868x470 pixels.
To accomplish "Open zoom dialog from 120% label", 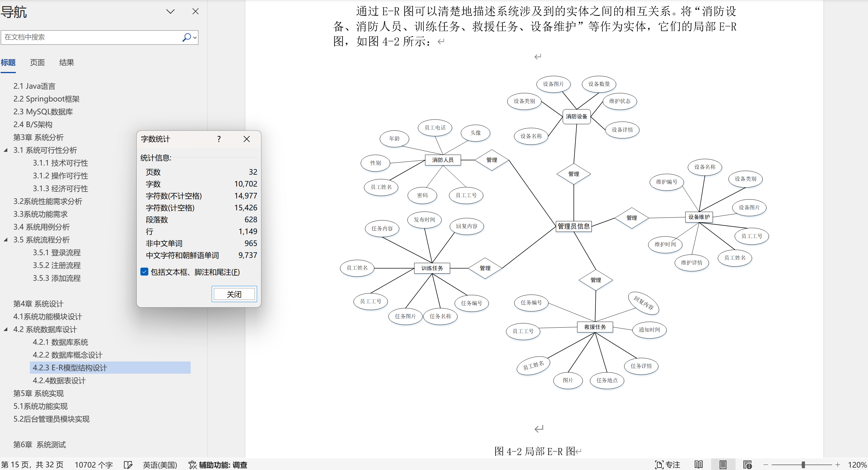I will (857, 465).
